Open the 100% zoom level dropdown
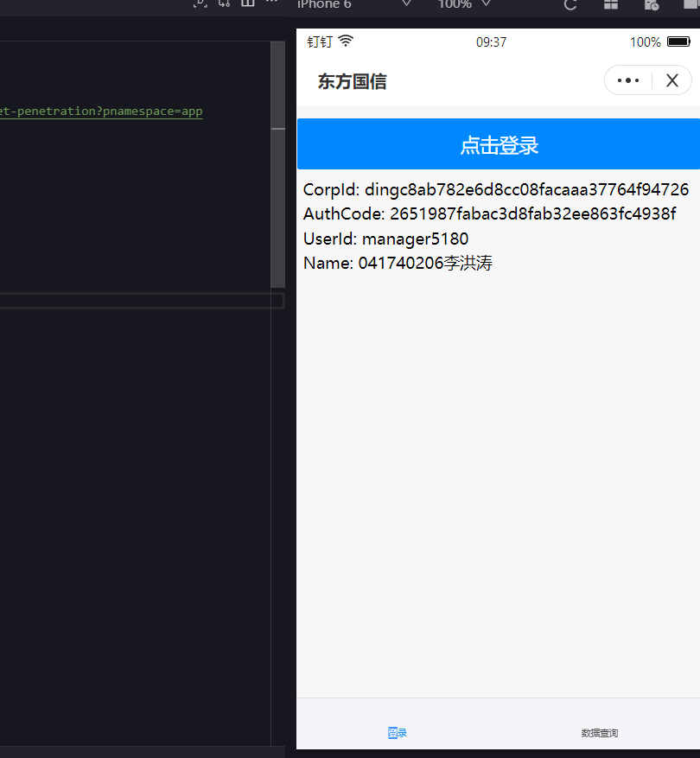The height and width of the screenshot is (758, 700). (x=464, y=4)
